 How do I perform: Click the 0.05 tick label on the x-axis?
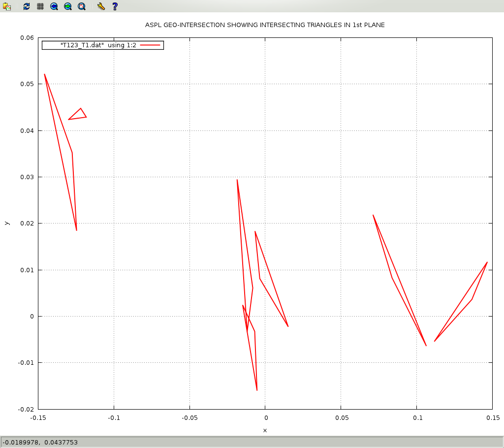342,418
